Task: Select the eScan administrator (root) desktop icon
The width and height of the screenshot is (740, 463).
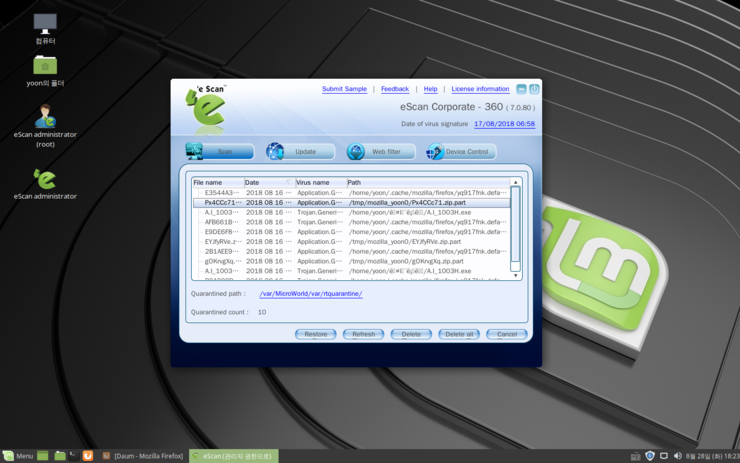Action: click(x=45, y=126)
